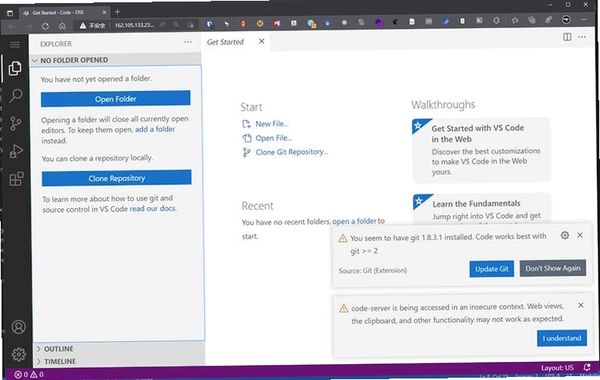Click Clone Git Repository... link

click(292, 152)
